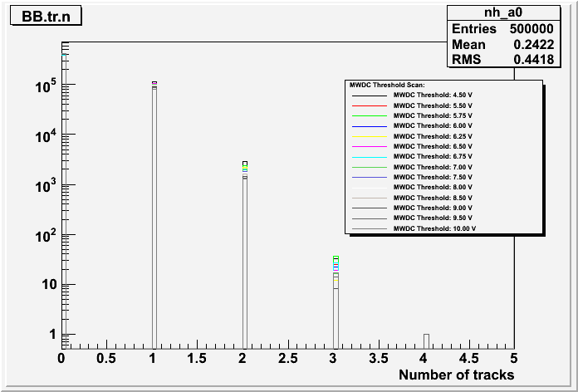
Task: Select legend entry MWDC Threshold: 6.25 V
Action: [x=433, y=136]
